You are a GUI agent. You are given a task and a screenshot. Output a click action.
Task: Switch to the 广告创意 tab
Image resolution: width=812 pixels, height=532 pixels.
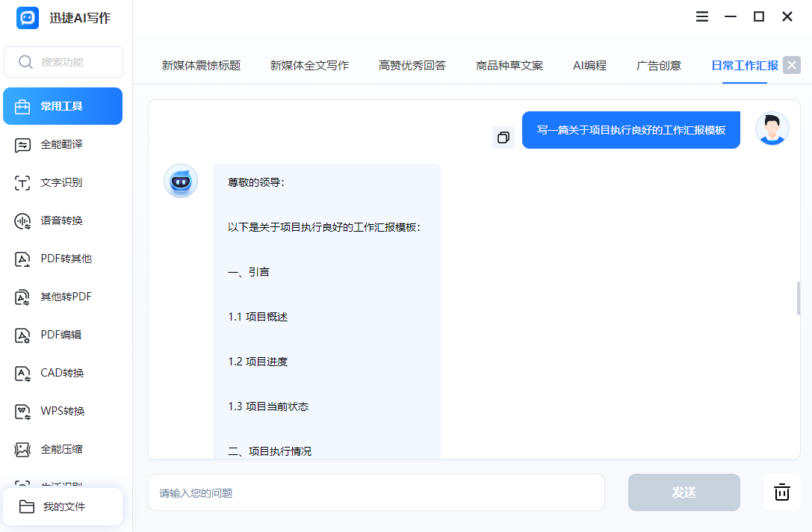(x=659, y=66)
